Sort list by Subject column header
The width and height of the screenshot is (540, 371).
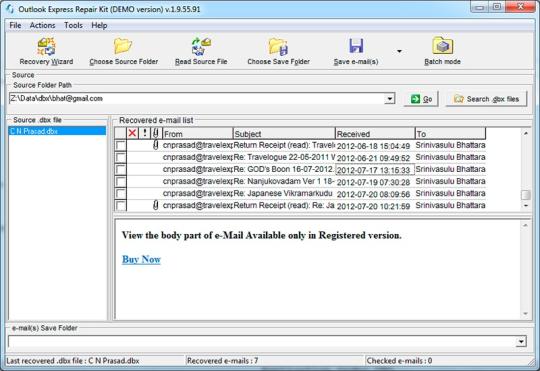(x=284, y=133)
